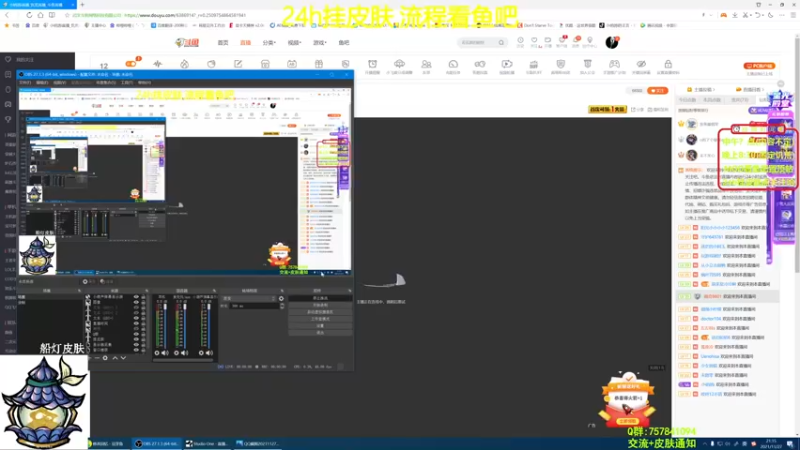Screen dimensions: 800x450
Task: Mute Mic/Aux channel in OBS mixer
Action: click(185, 353)
